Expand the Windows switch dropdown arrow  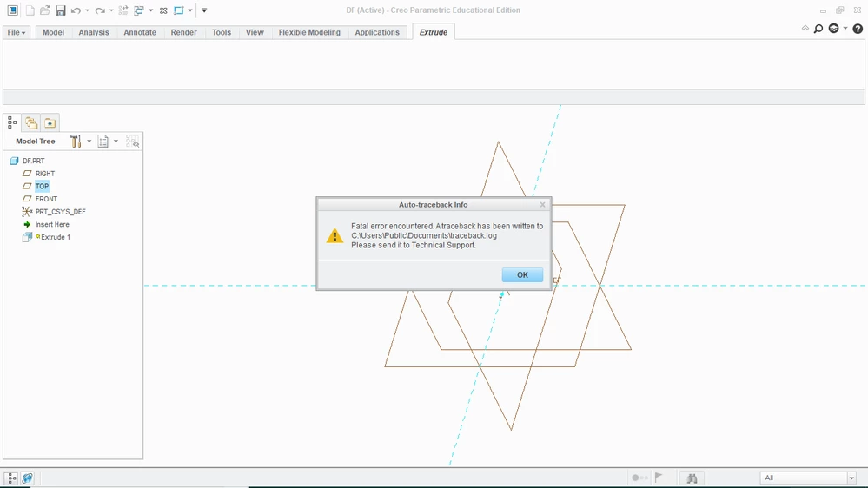150,10
